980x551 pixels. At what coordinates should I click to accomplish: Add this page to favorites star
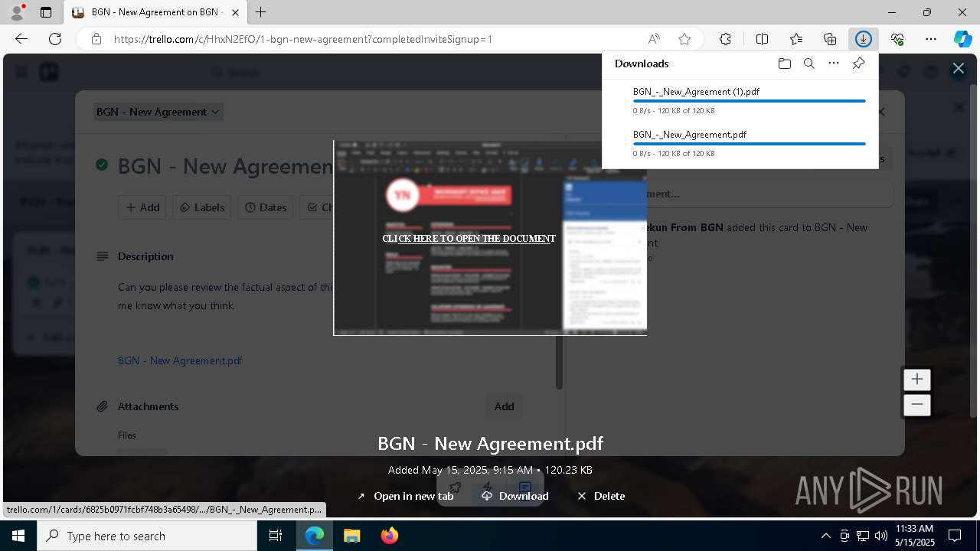pyautogui.click(x=684, y=39)
